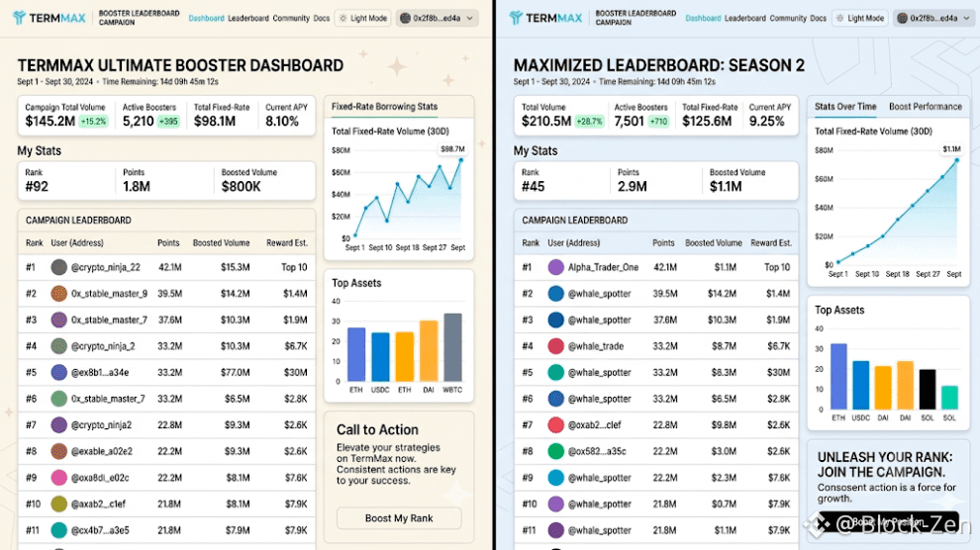Click the wallet avatar beside 0x2f8b...ed4a in right header
980x550 pixels.
[902, 18]
